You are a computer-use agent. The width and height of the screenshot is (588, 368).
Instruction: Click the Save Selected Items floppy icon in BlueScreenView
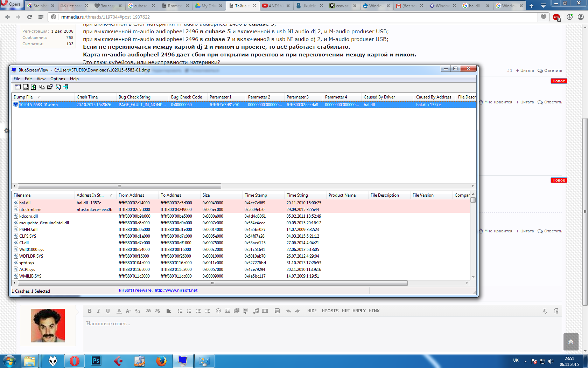click(x=26, y=87)
